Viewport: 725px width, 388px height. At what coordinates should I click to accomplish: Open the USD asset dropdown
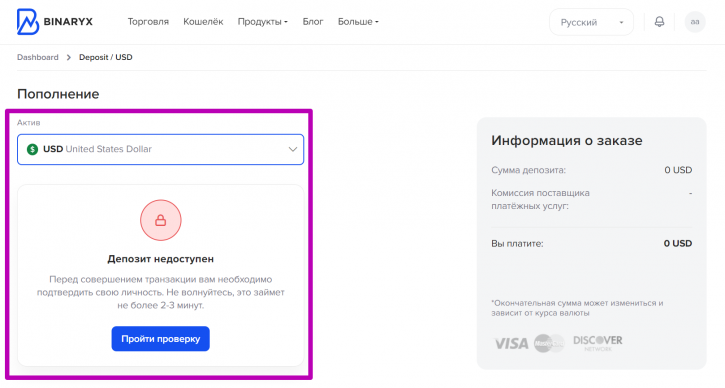pos(160,149)
